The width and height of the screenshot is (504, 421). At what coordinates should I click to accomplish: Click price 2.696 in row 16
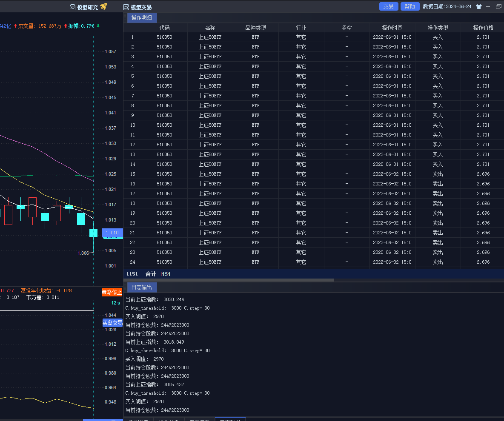[483, 184]
